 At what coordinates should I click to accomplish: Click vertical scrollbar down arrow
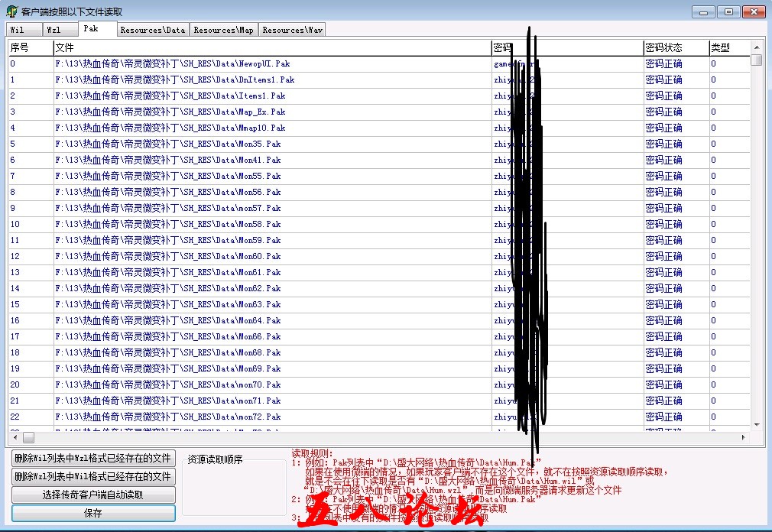[756, 425]
